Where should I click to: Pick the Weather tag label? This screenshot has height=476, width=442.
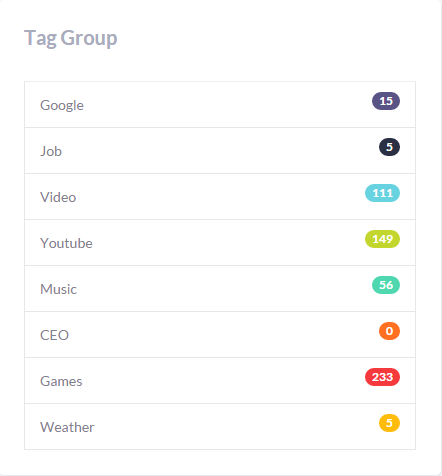click(x=67, y=427)
